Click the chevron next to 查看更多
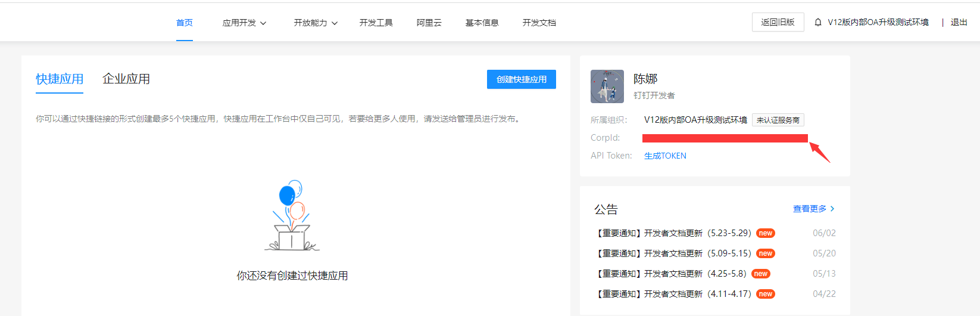This screenshot has height=316, width=980. pos(832,209)
